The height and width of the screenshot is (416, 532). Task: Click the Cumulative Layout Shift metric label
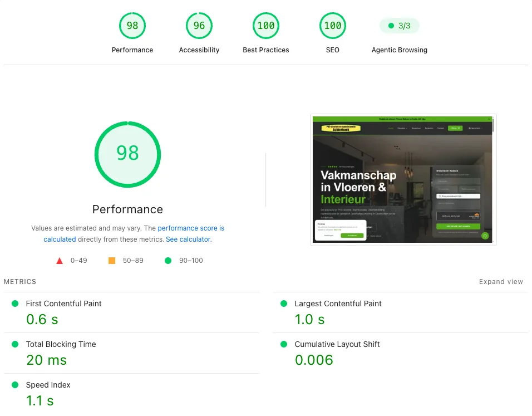(x=337, y=344)
